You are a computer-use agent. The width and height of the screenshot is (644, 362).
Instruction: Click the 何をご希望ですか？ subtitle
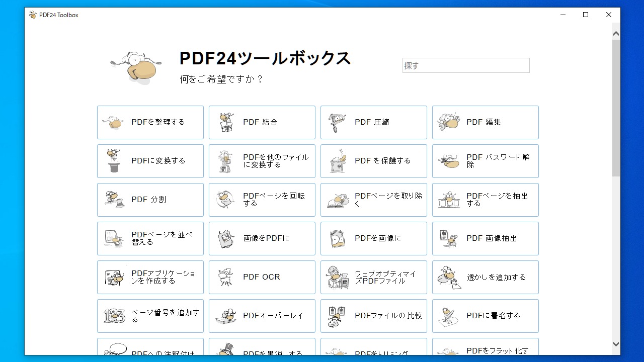point(222,79)
